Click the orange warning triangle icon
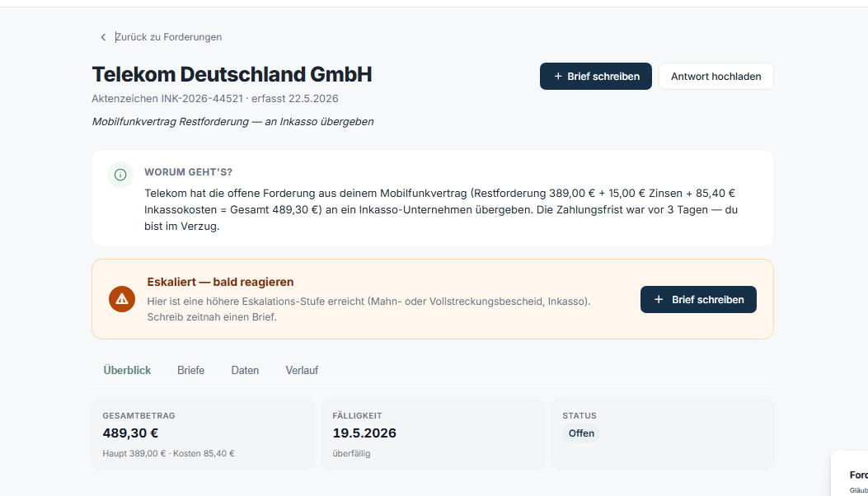The image size is (868, 496). tap(122, 299)
